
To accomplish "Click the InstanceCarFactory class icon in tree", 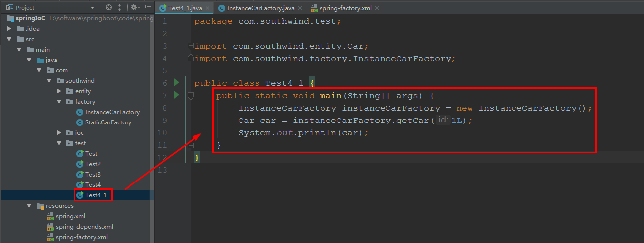I will (x=80, y=112).
